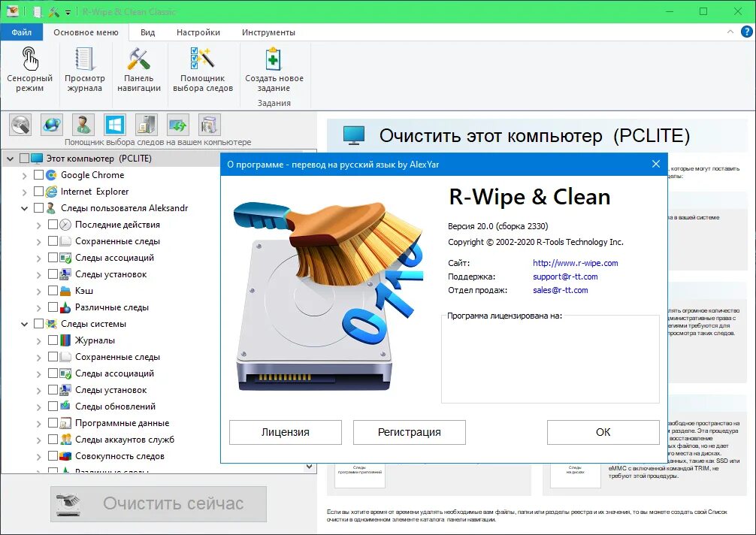Open the log viewer (Просмотр журнала)
This screenshot has width=756, height=535.
tap(85, 68)
